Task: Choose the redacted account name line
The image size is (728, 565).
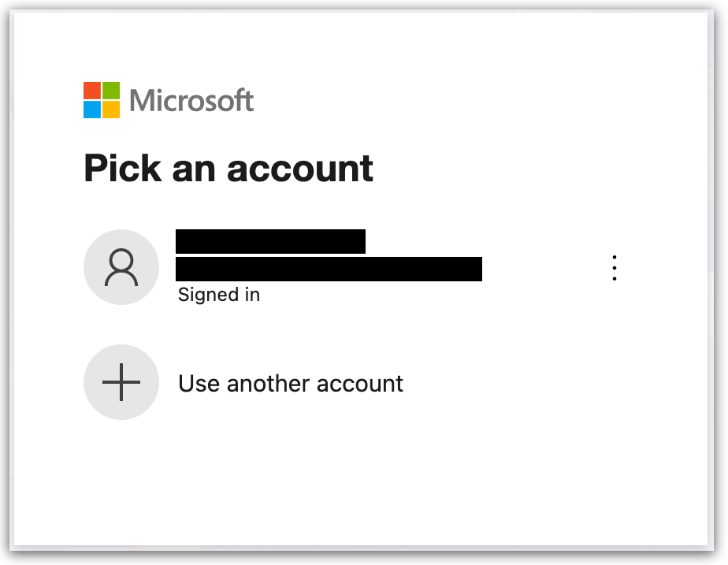Action: tap(270, 241)
